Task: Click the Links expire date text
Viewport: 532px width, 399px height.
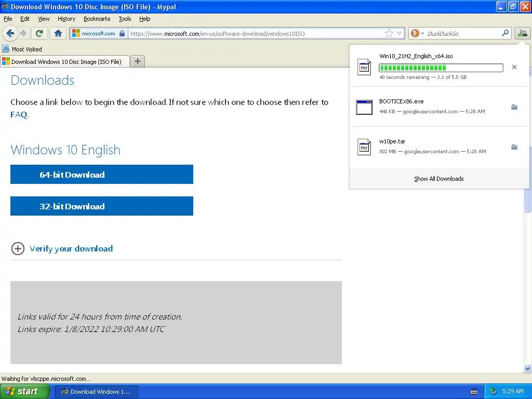Action: click(91, 329)
